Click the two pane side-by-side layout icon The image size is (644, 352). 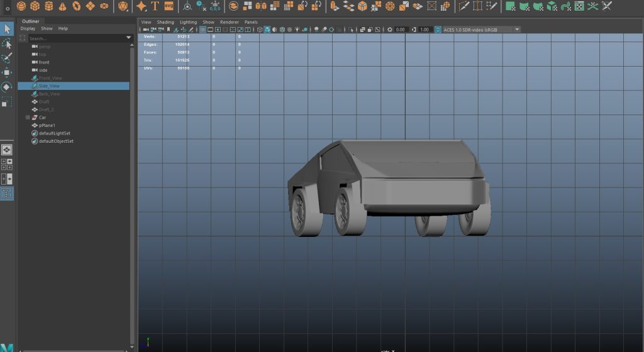(x=7, y=179)
